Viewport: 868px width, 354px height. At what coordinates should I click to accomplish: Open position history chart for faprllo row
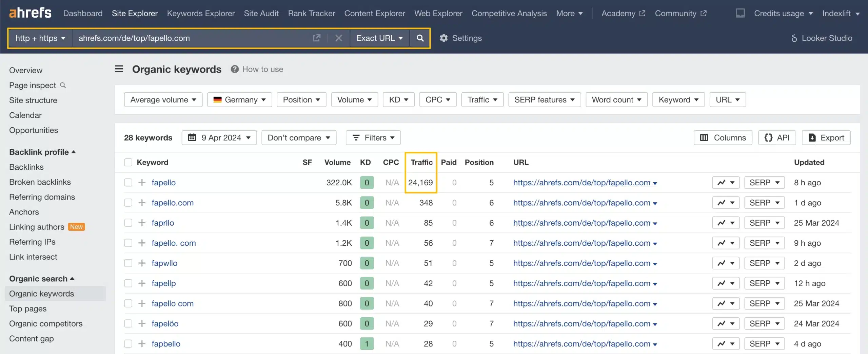coord(726,223)
